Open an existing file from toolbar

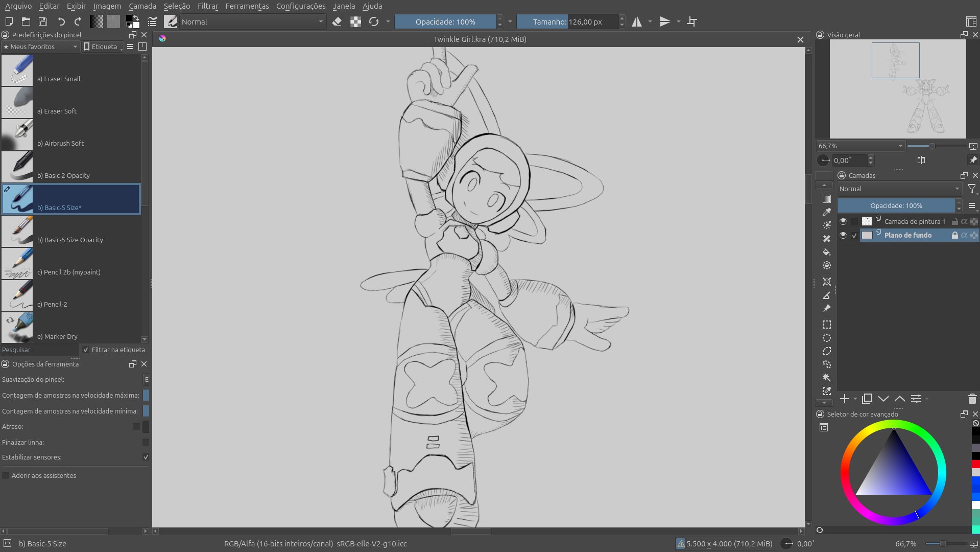click(x=26, y=21)
